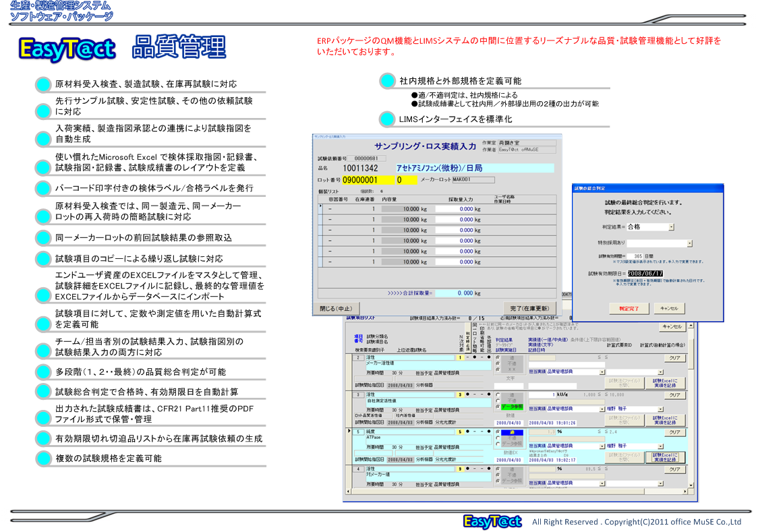Open 担当実績 dropdown in 純度 ATPase row
The width and height of the screenshot is (758, 532).
click(602, 446)
